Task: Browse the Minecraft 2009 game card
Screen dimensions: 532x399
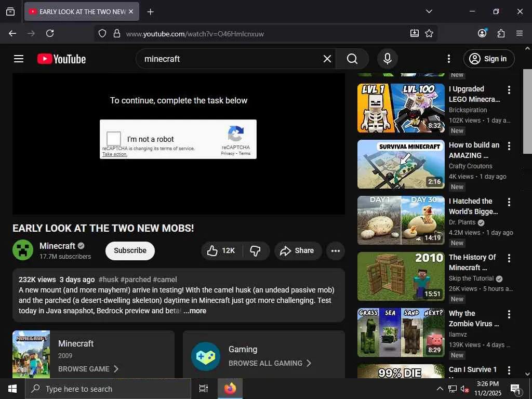Action: point(94,354)
